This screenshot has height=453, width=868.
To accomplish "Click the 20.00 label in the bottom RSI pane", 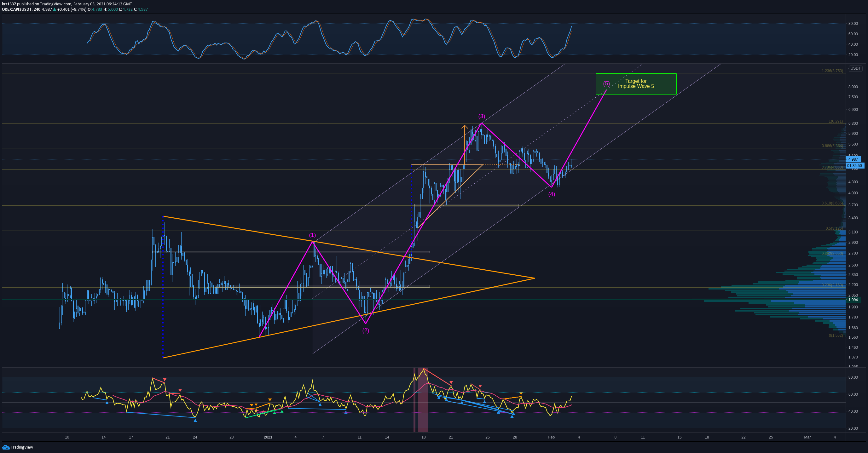I will (x=853, y=428).
